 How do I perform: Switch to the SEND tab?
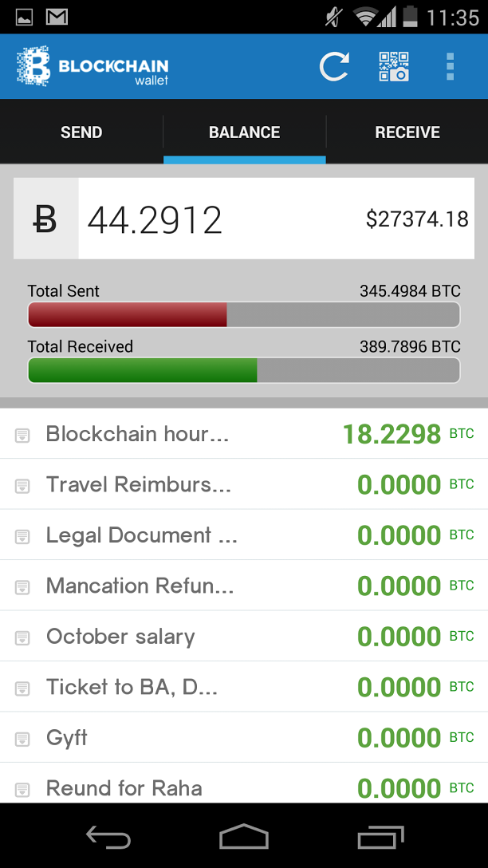81,132
